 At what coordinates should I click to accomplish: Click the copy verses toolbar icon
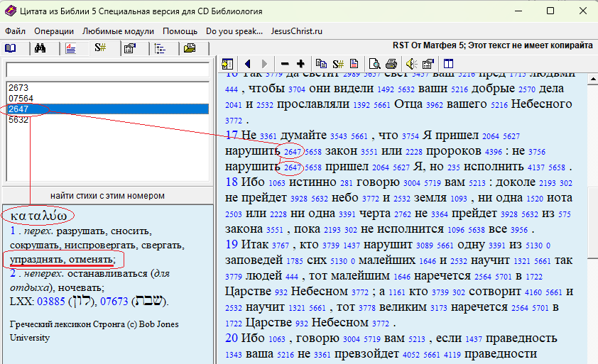pyautogui.click(x=322, y=64)
